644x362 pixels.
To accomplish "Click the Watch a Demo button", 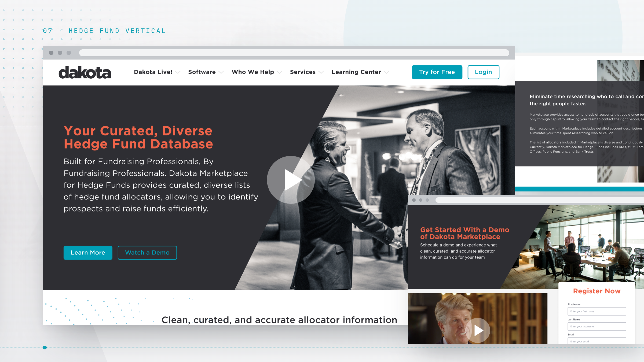I will click(147, 253).
